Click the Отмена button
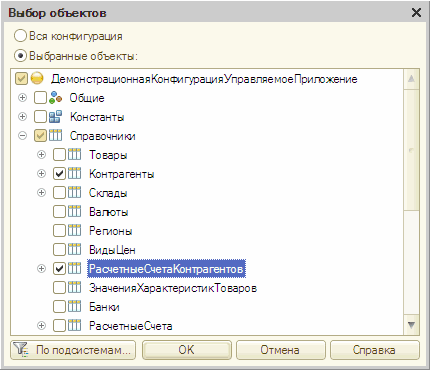 coord(280,350)
